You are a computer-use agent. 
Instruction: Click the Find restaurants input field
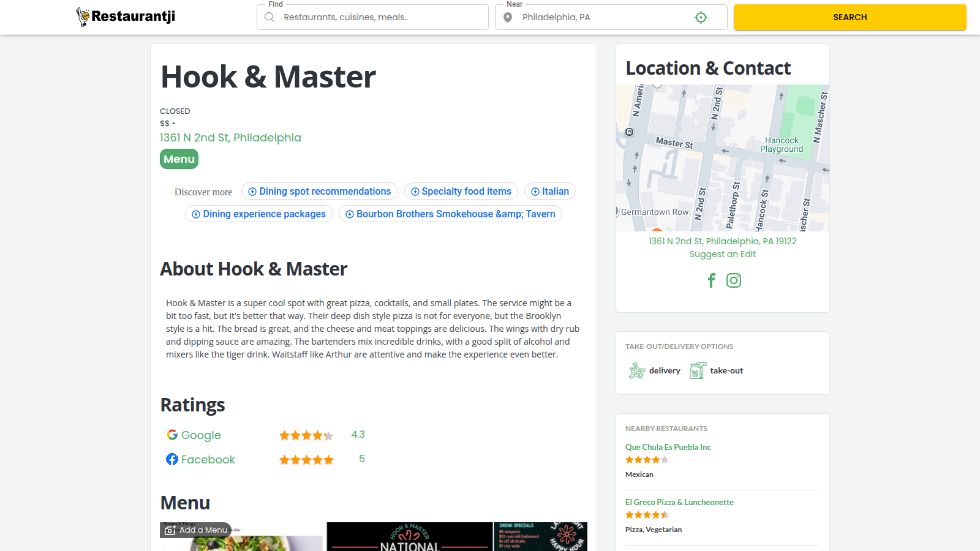point(380,17)
